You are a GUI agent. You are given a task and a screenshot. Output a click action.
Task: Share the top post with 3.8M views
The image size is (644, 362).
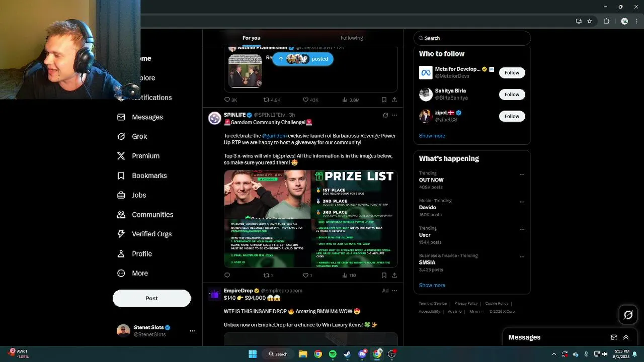coord(394,100)
